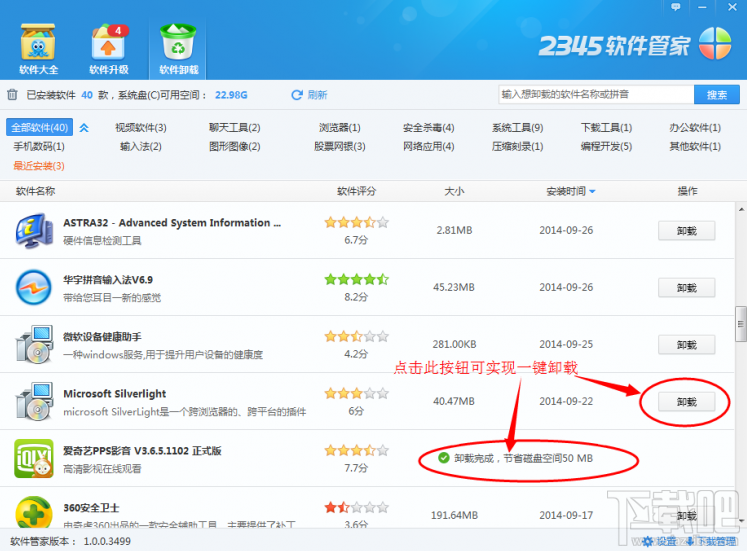Select the 下载工具(1) category
The width and height of the screenshot is (747, 551).
606,128
